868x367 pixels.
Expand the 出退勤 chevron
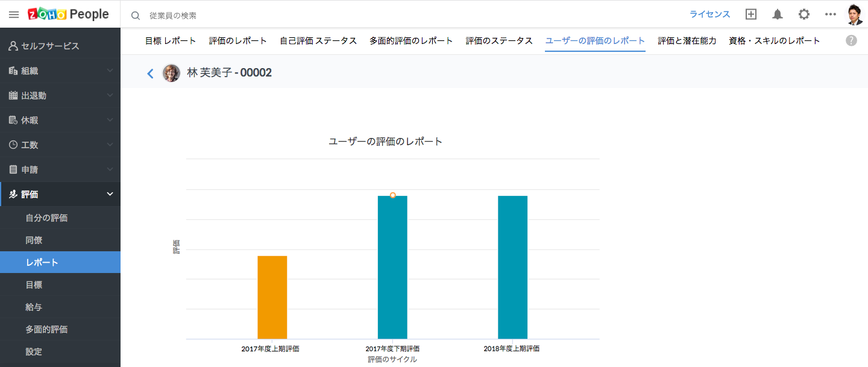coord(110,95)
